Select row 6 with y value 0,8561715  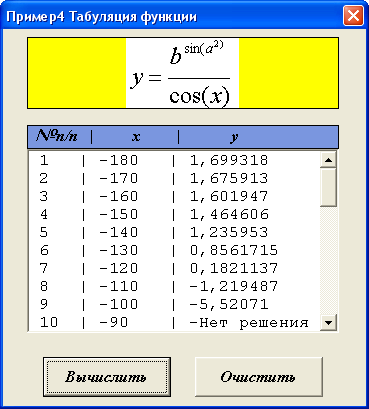pyautogui.click(x=174, y=250)
